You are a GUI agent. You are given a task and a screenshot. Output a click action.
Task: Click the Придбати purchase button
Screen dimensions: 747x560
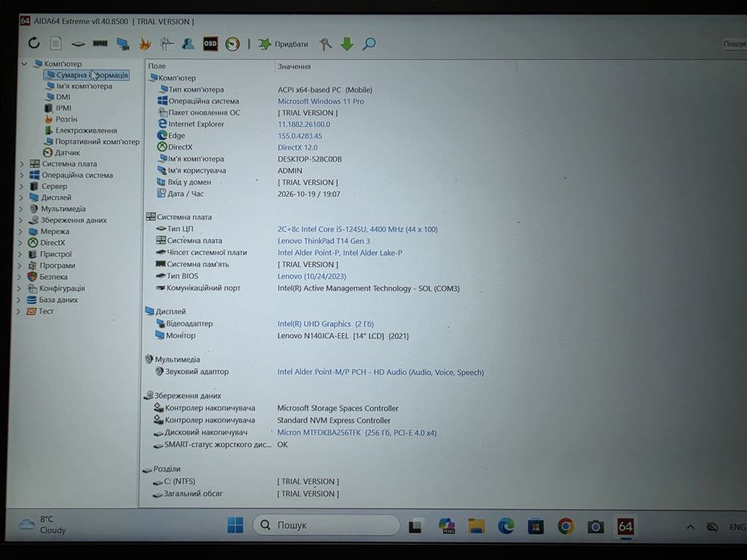tap(283, 44)
